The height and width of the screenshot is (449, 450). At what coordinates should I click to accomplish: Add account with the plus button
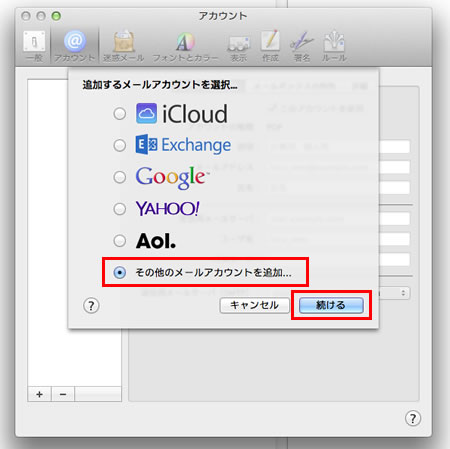39,394
